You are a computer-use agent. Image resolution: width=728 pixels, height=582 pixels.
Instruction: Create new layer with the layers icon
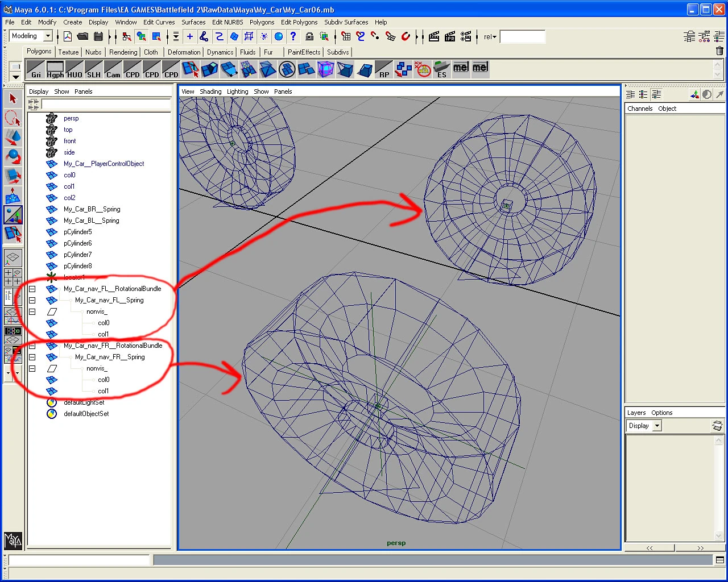pyautogui.click(x=717, y=426)
